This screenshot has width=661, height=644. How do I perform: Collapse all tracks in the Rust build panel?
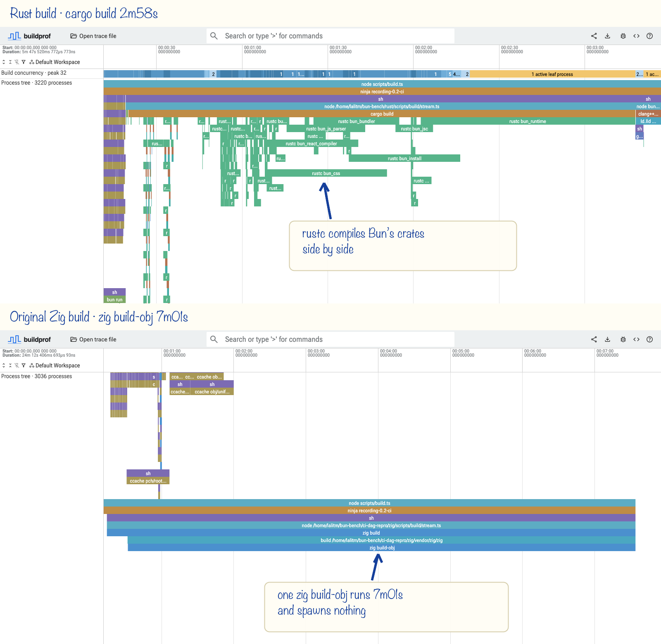[x=10, y=62]
